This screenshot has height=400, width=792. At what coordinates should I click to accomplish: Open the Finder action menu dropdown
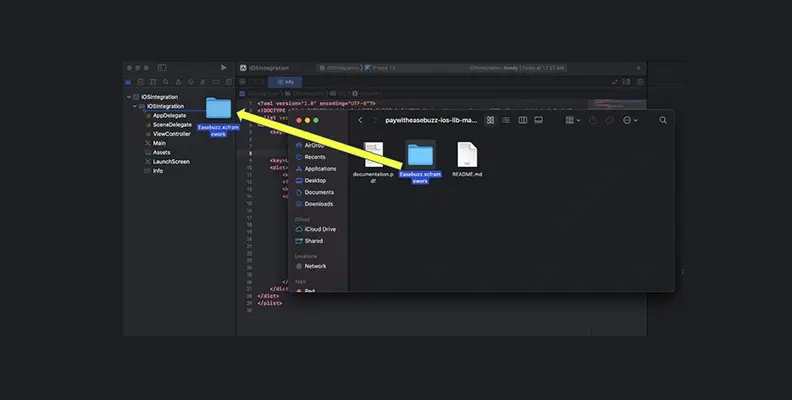click(630, 120)
